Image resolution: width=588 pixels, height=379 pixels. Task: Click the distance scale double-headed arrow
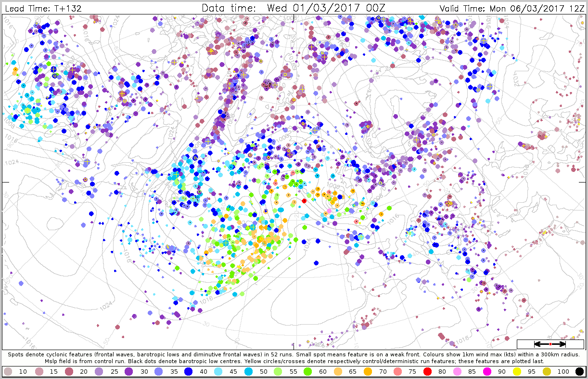(550, 344)
